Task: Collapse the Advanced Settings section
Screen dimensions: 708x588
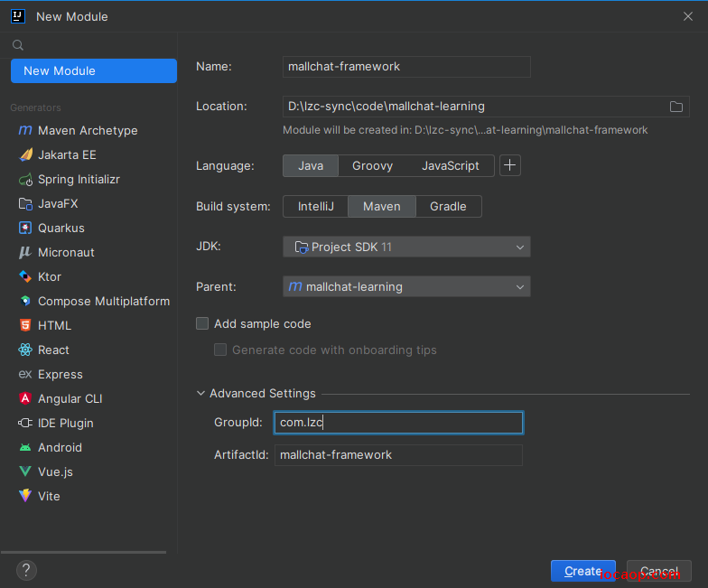Action: (x=200, y=394)
